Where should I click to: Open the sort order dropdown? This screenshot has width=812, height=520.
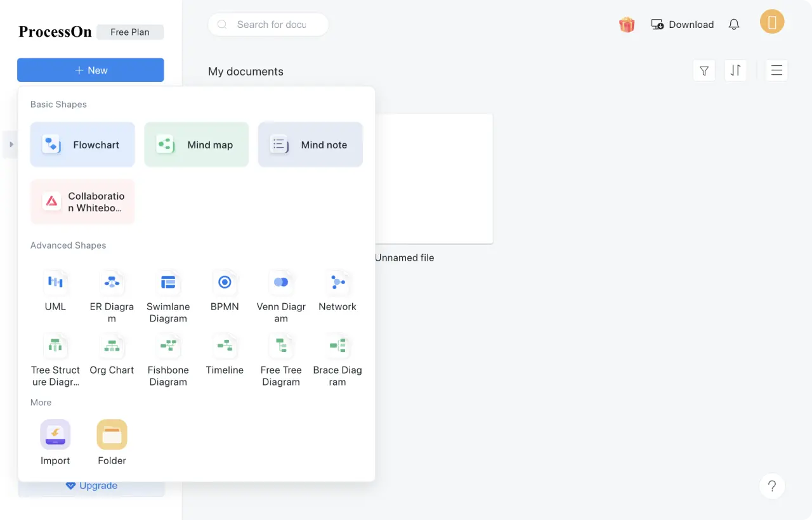click(735, 70)
